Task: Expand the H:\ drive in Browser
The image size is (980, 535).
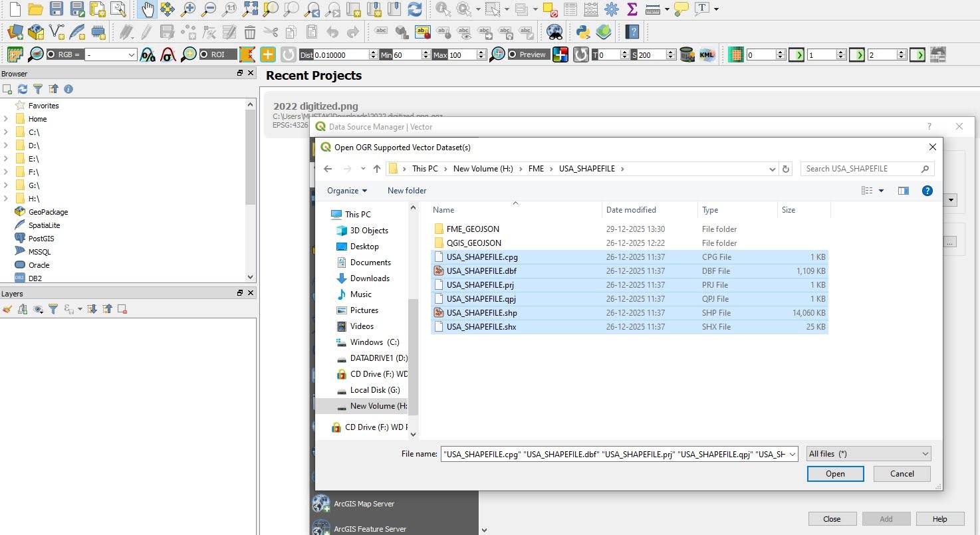Action: coord(6,199)
